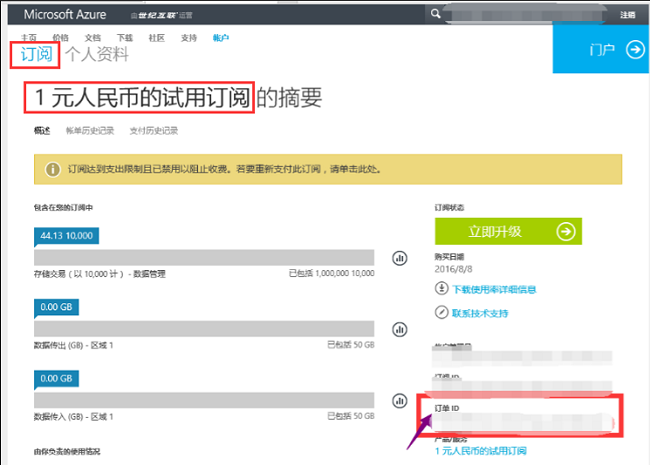Open 下载使用率详细信息 link
Viewport: 650px width, 465px height.
tap(493, 289)
